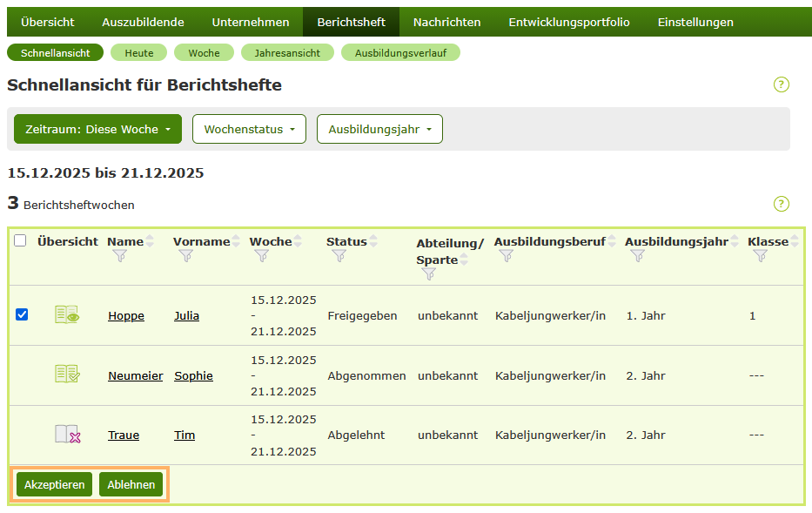
Task: Click the Akzeptieren button
Action: (53, 483)
